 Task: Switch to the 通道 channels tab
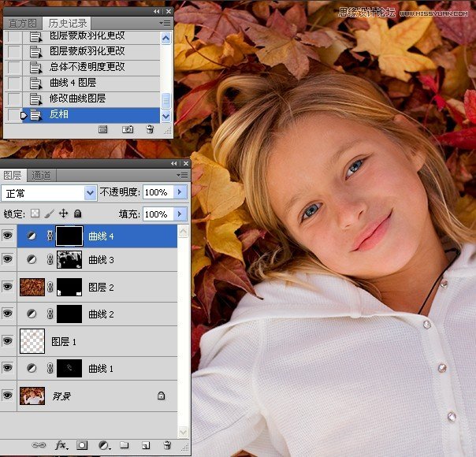[41, 175]
